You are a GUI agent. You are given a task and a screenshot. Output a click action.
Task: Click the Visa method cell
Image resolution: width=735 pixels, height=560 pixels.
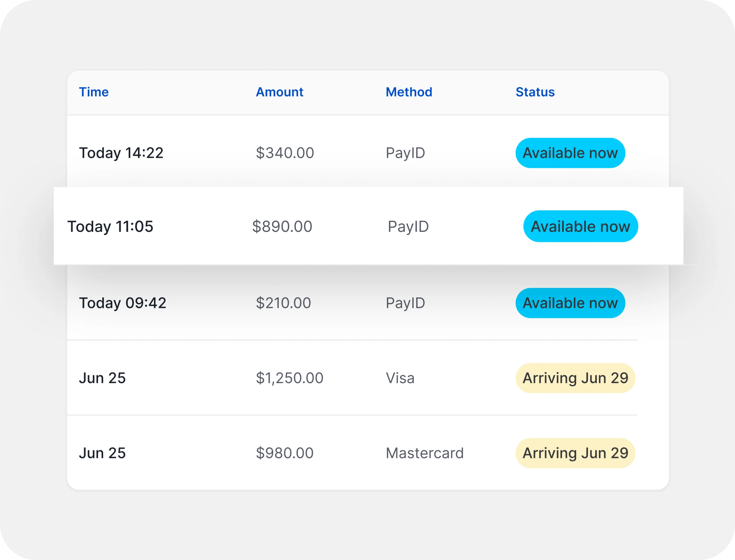coord(400,378)
